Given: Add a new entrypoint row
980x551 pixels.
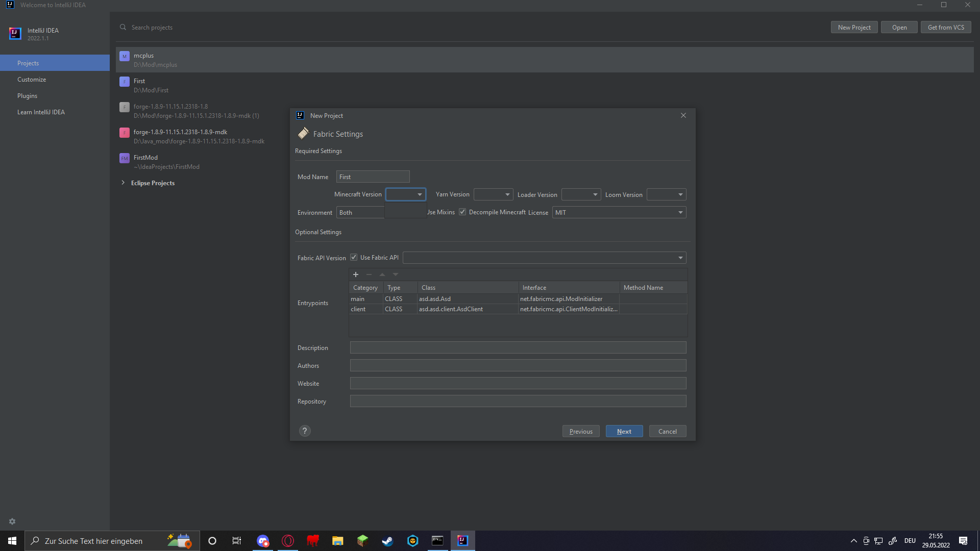Looking at the screenshot, I should pos(356,274).
